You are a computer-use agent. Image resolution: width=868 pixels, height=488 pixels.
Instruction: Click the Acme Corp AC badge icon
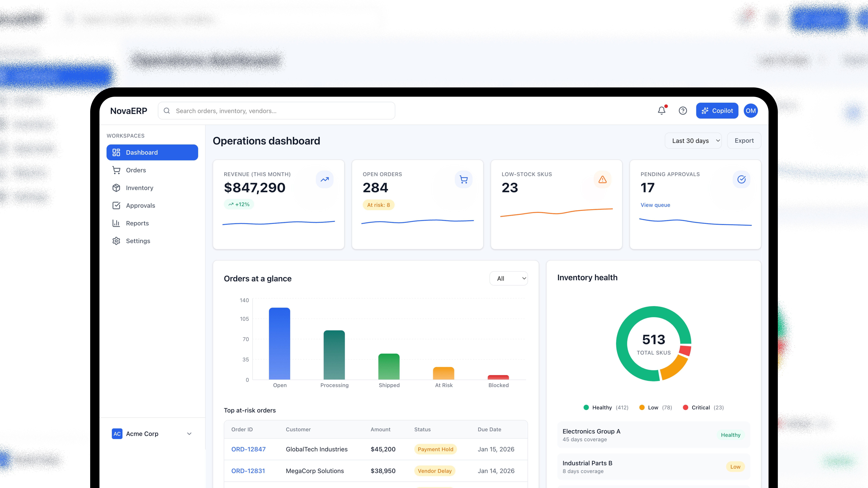click(x=117, y=434)
